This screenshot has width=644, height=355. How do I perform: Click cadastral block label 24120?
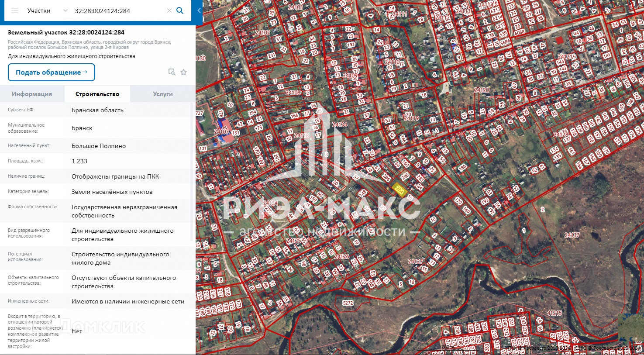click(x=482, y=90)
